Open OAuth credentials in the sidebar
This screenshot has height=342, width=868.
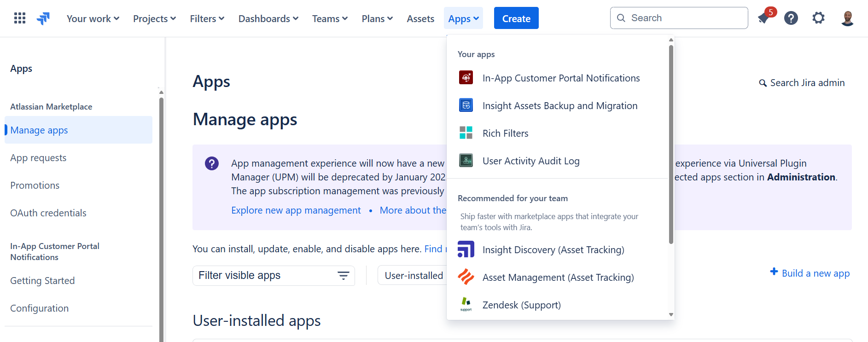pos(48,213)
